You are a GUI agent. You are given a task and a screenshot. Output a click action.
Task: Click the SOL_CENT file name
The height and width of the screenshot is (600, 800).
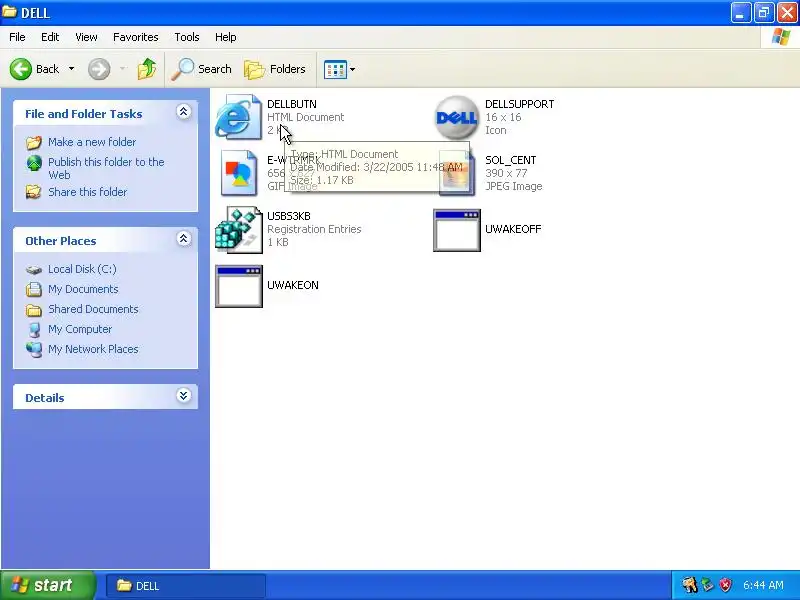(510, 160)
